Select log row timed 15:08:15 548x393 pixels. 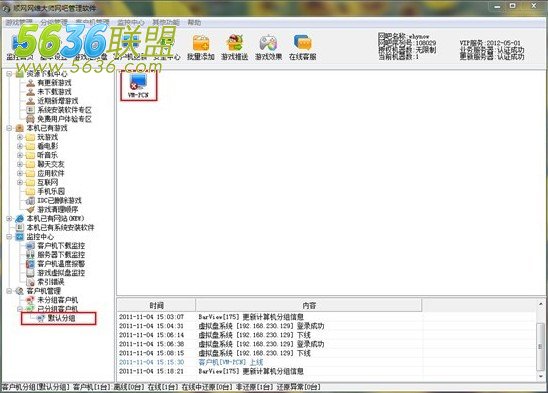click(x=326, y=353)
